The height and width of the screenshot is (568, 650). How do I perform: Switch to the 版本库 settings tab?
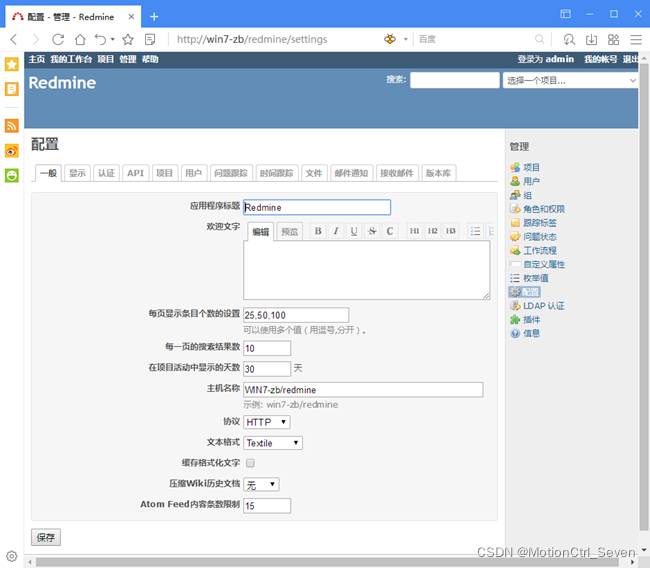click(x=439, y=173)
